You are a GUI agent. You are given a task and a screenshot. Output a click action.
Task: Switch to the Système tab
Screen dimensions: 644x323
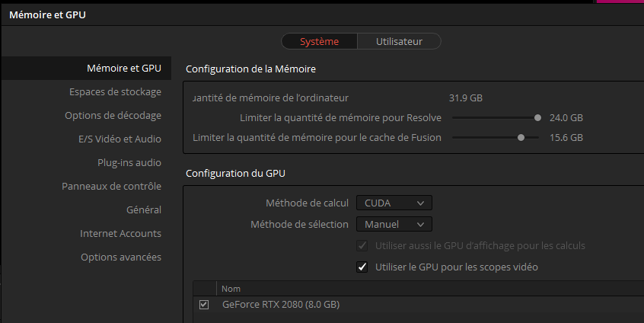click(319, 42)
